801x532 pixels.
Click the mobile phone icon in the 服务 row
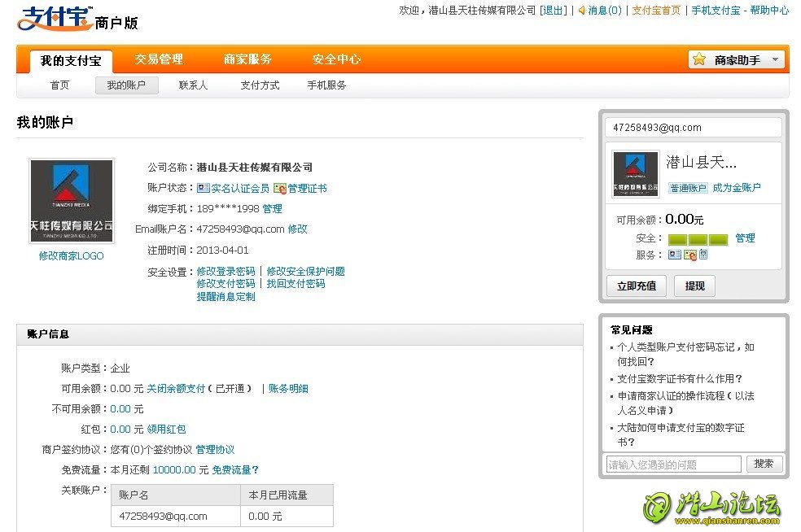[703, 255]
